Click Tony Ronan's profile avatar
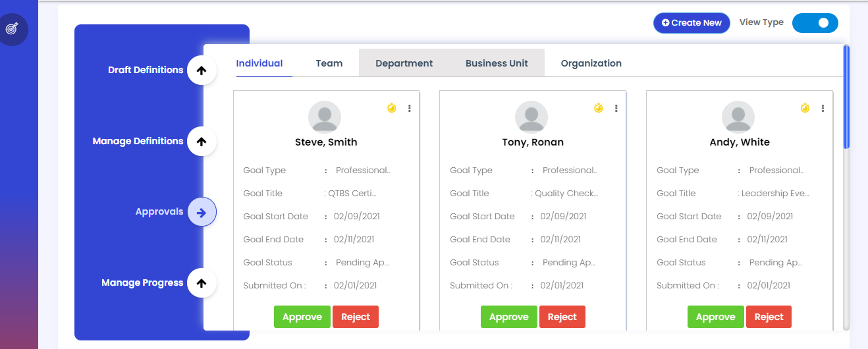This screenshot has height=349, width=868. click(x=531, y=117)
